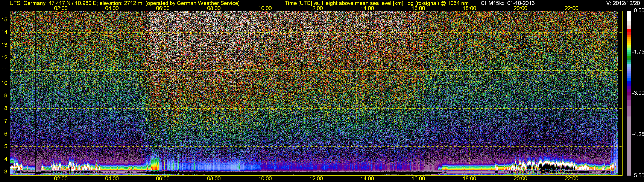
Task: Click the colorbar value '-5.50'
Action: click(x=638, y=175)
